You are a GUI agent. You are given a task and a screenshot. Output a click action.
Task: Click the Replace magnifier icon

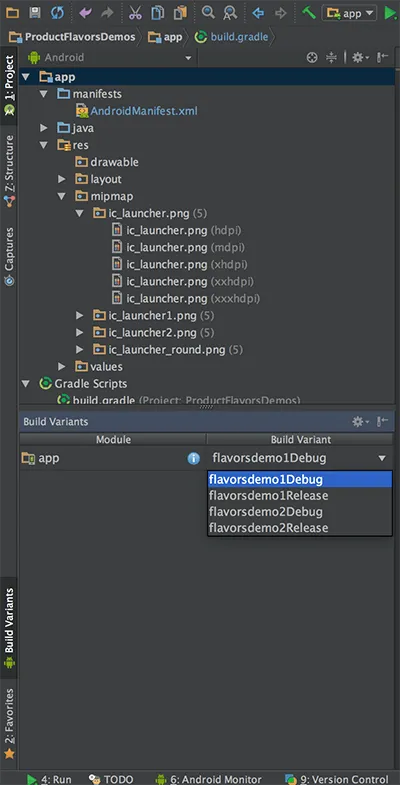click(x=230, y=13)
